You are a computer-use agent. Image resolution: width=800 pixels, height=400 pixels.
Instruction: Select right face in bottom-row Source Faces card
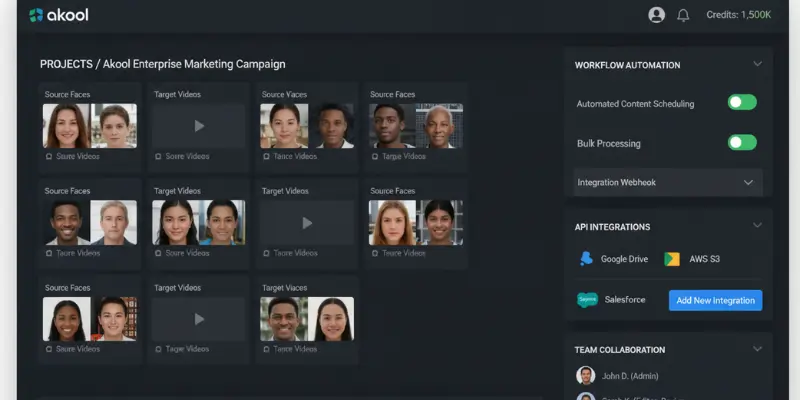point(114,319)
